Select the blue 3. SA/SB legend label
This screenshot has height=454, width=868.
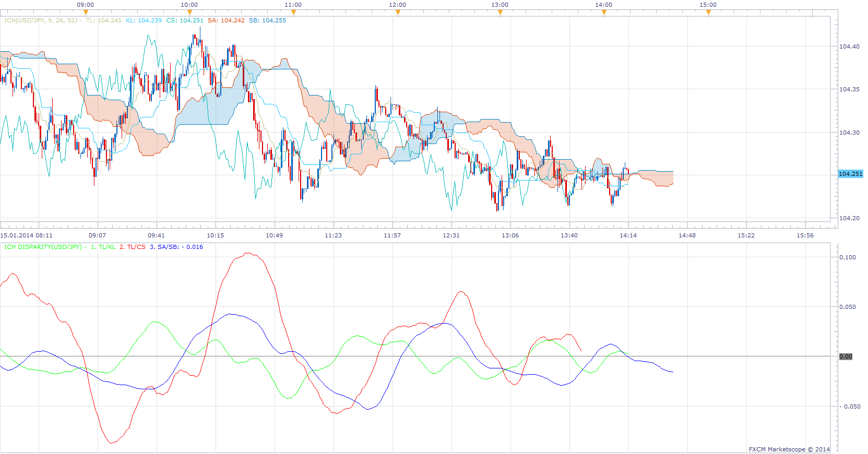click(165, 247)
